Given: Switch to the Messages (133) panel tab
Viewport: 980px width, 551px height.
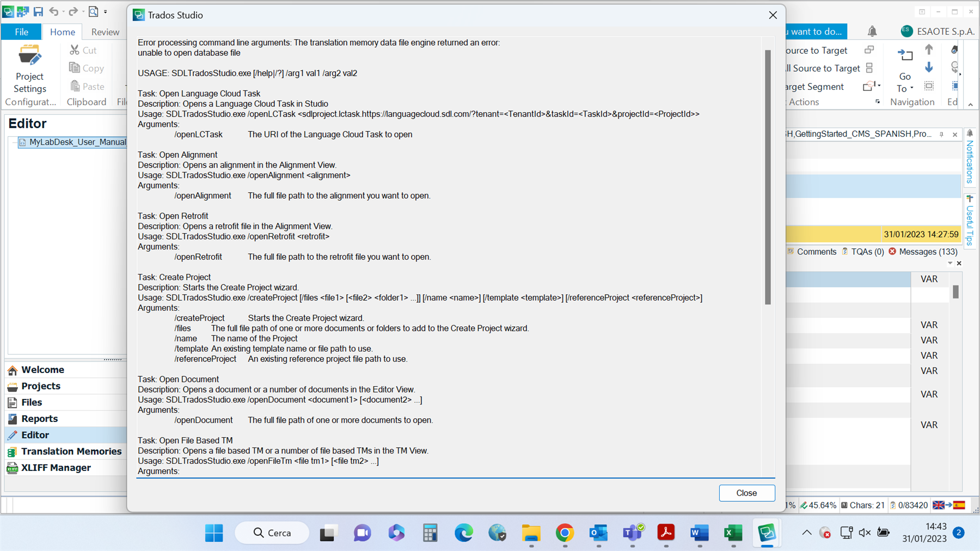Looking at the screenshot, I should [x=923, y=252].
